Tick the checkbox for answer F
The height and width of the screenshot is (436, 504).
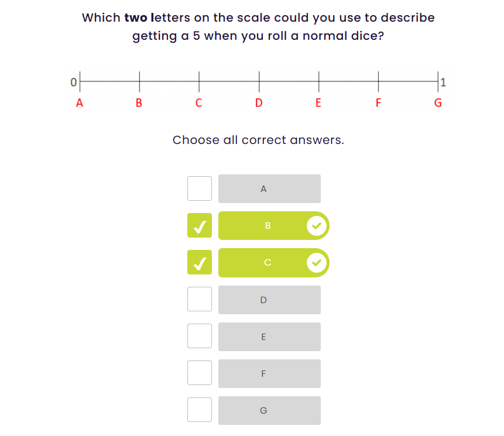200,373
